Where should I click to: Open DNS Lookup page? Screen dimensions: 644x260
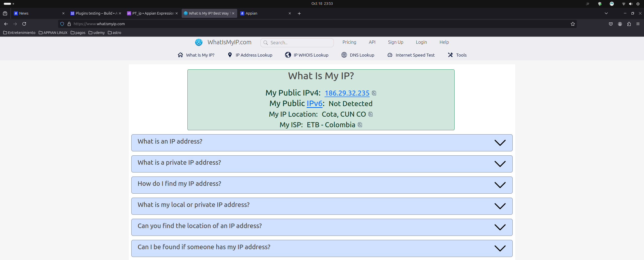(x=358, y=55)
